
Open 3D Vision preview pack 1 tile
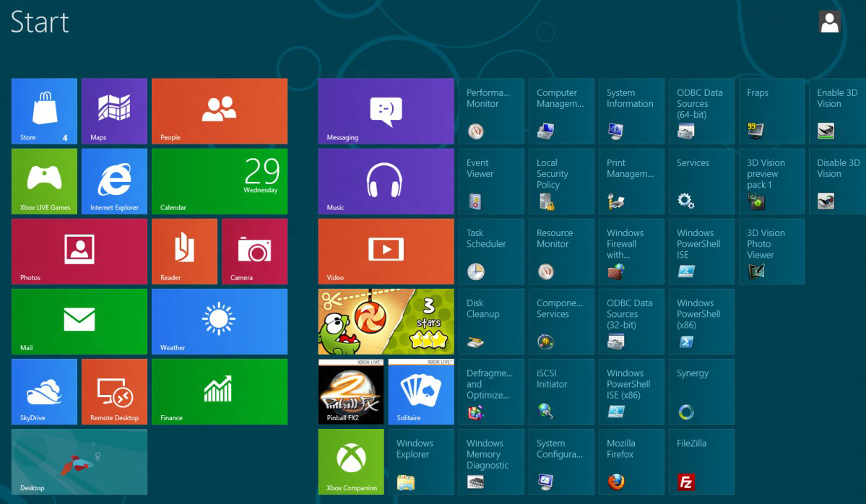[771, 181]
